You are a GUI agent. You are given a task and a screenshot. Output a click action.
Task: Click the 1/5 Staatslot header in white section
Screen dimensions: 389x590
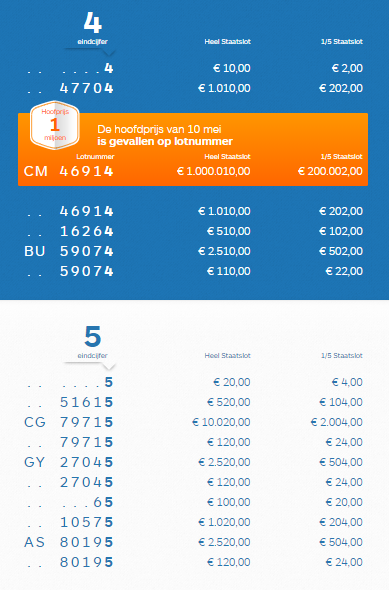click(x=342, y=355)
